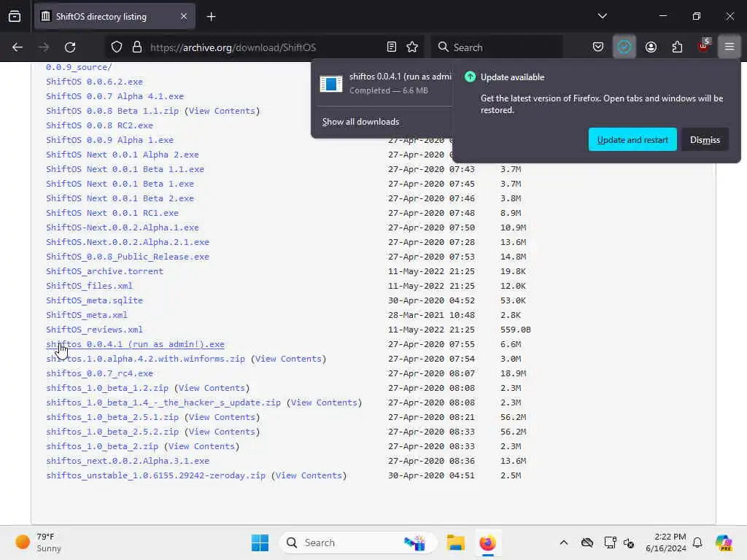747x560 pixels.
Task: Open the uBlock Origin extension icon
Action: click(704, 46)
